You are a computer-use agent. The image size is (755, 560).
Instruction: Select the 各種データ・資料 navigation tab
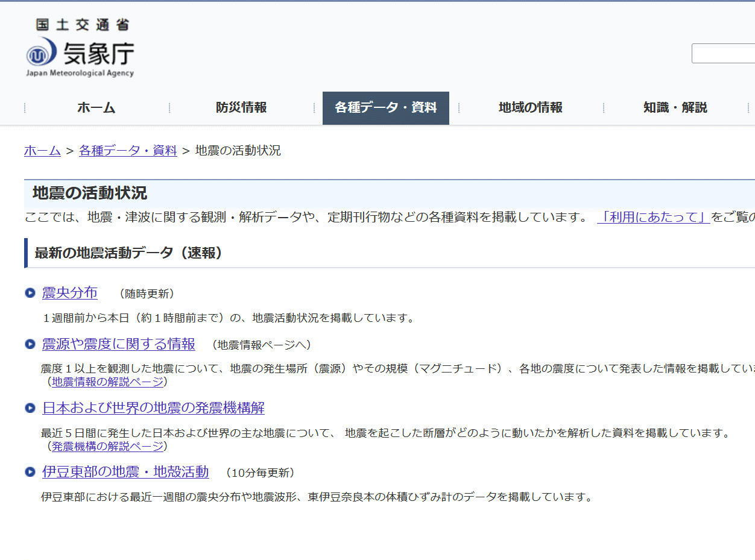[x=386, y=108]
